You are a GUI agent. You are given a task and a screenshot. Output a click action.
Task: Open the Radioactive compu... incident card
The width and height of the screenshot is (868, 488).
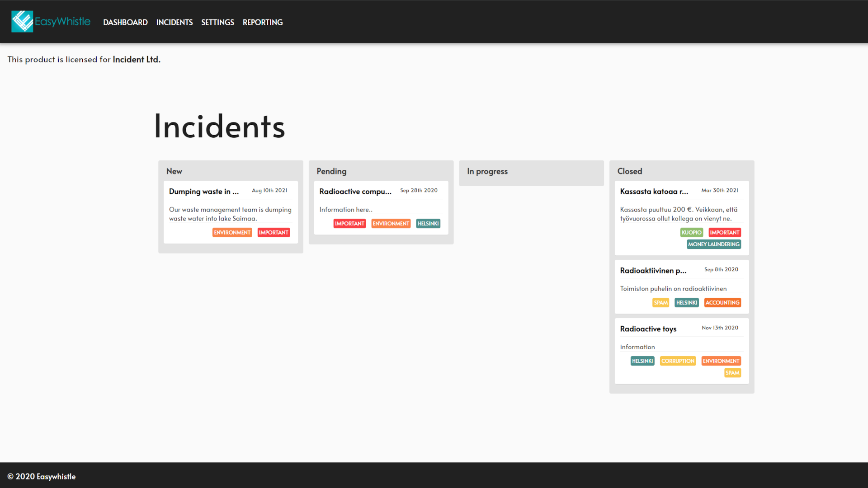click(x=355, y=192)
